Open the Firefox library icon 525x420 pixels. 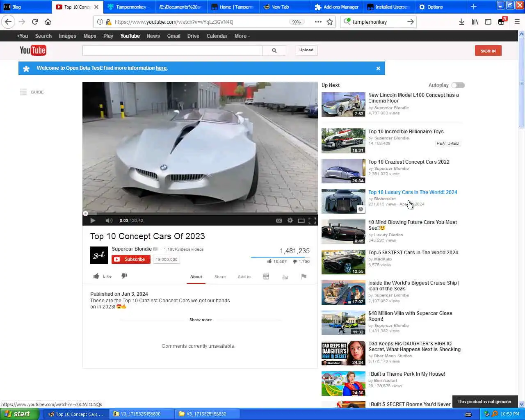[475, 22]
